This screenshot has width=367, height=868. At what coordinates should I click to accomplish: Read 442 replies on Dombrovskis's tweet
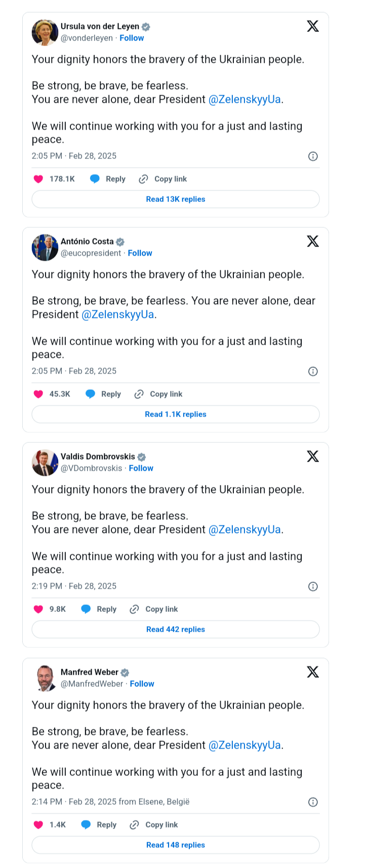[x=176, y=630]
